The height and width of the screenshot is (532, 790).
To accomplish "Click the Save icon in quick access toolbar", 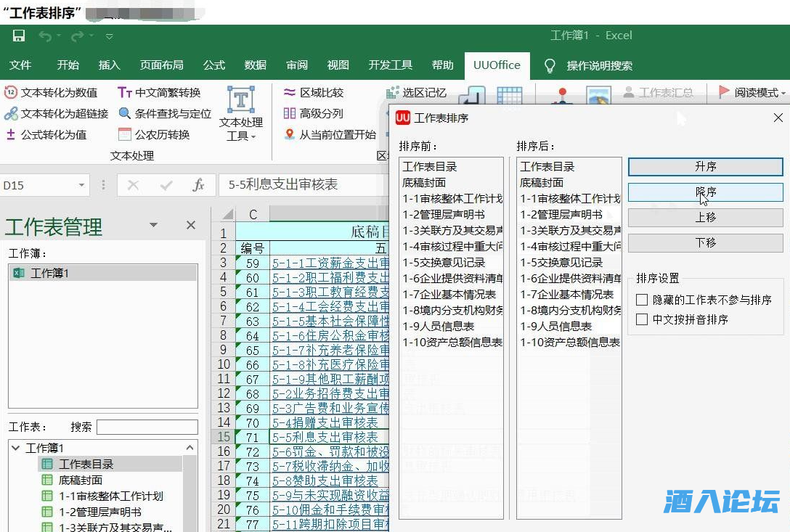I will (x=19, y=36).
